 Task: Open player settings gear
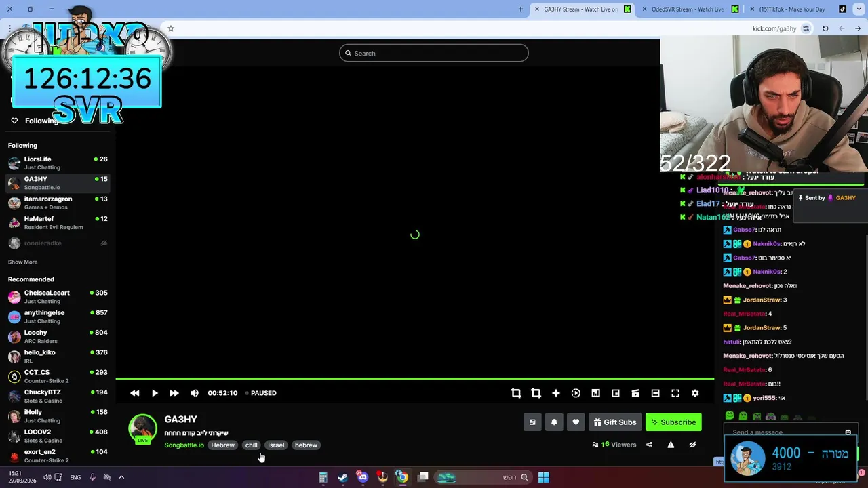pos(695,393)
